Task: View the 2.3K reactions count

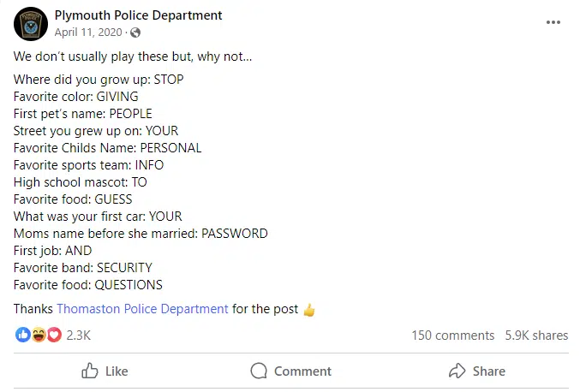Action: point(78,336)
